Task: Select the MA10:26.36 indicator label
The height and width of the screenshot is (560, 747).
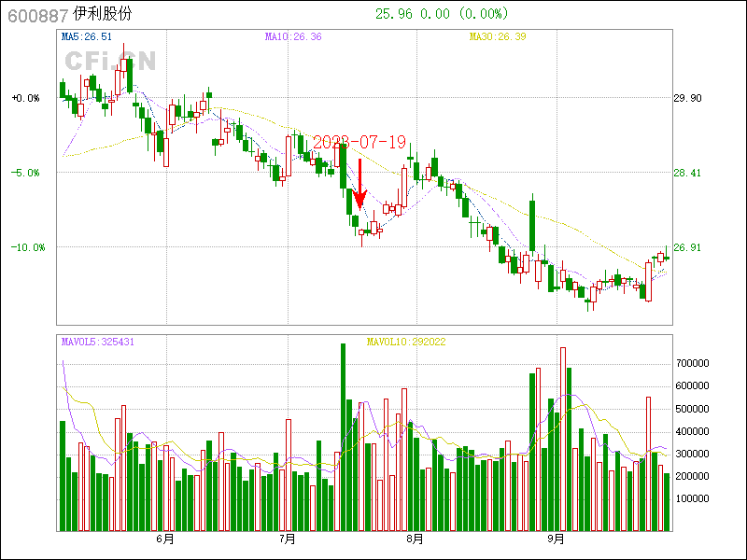Action: point(293,37)
